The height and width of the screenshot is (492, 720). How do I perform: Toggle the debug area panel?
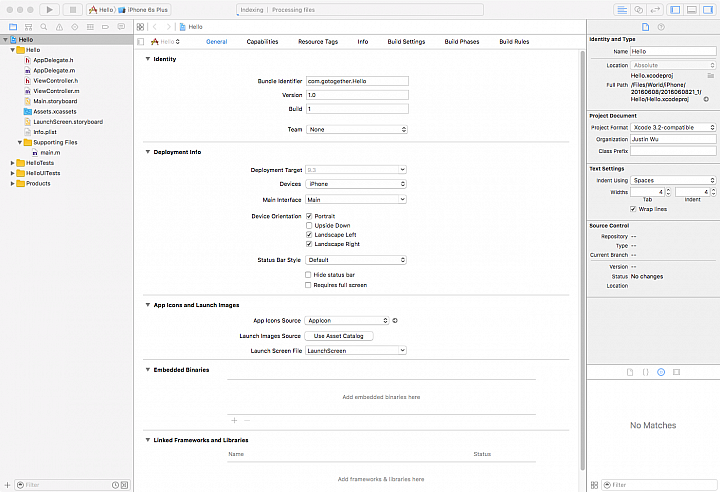[x=692, y=10]
